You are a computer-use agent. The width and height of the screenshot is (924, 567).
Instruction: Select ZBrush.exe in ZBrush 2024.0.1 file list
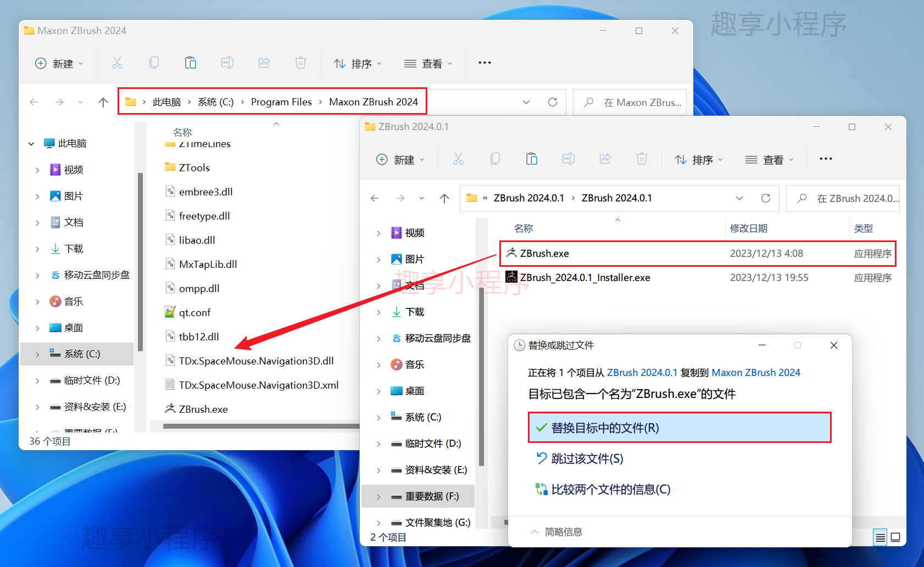point(698,254)
